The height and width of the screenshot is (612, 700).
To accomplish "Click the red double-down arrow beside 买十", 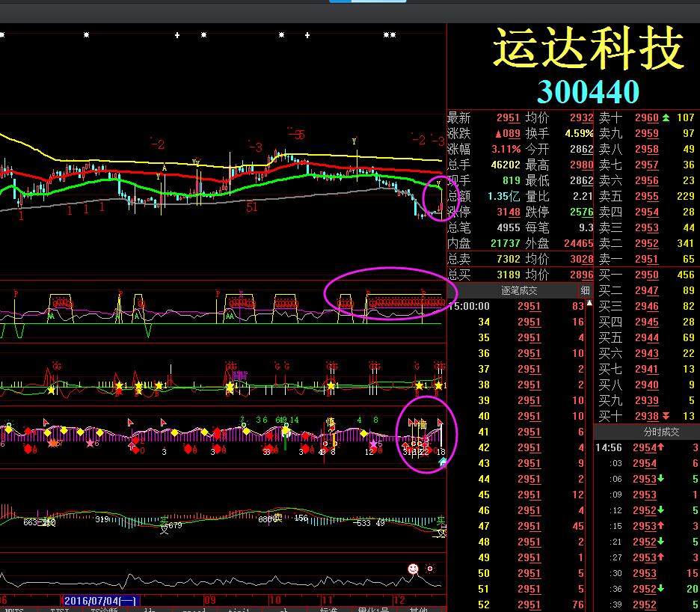I will (x=666, y=416).
